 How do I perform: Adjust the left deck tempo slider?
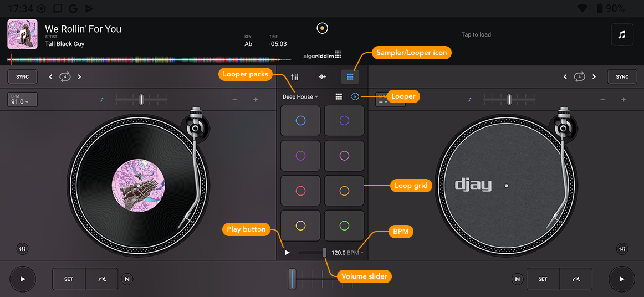[141, 99]
